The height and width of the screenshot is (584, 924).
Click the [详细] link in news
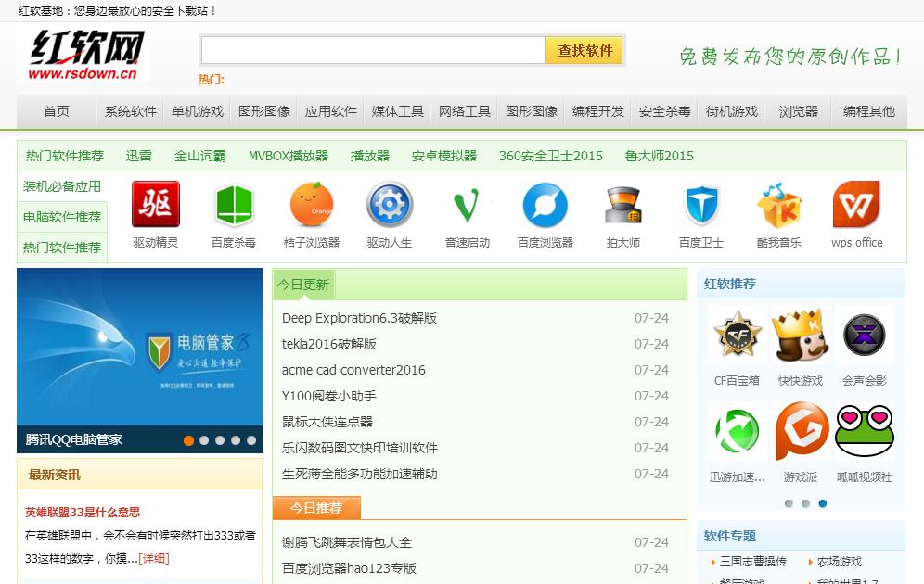[154, 558]
